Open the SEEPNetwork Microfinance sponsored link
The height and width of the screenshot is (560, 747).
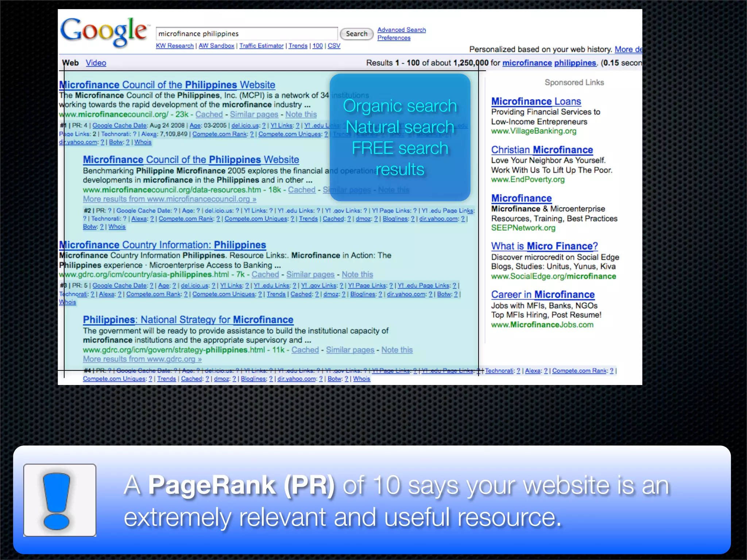521,198
